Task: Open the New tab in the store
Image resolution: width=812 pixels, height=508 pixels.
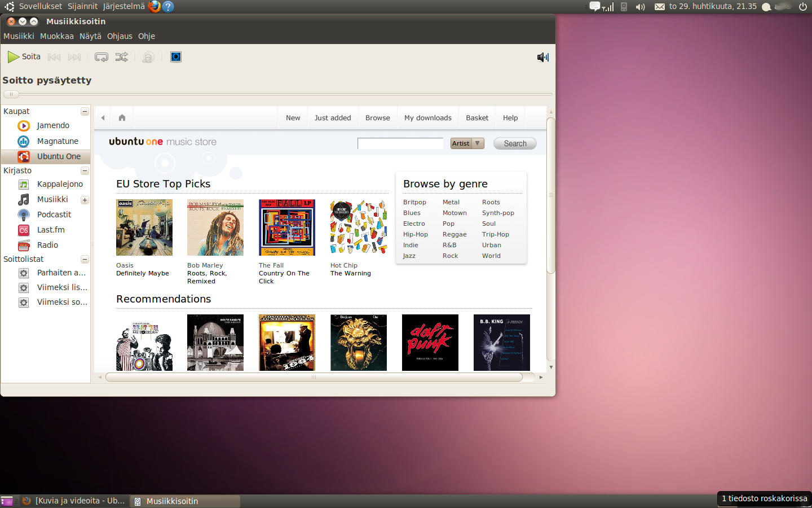Action: [293, 118]
